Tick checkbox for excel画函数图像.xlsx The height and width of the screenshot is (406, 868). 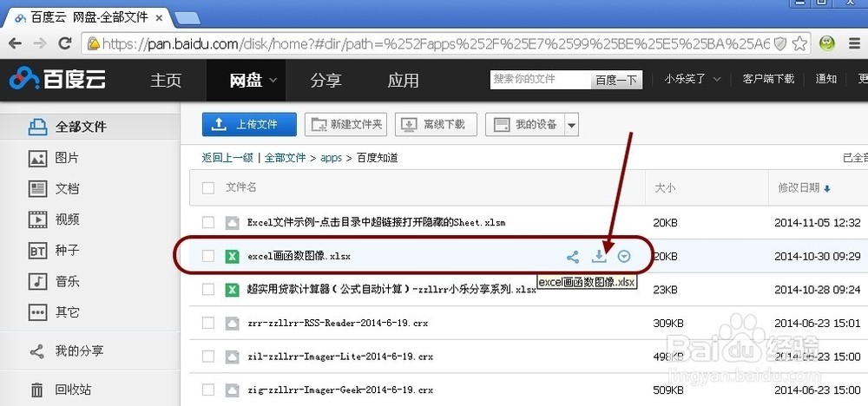[x=208, y=256]
